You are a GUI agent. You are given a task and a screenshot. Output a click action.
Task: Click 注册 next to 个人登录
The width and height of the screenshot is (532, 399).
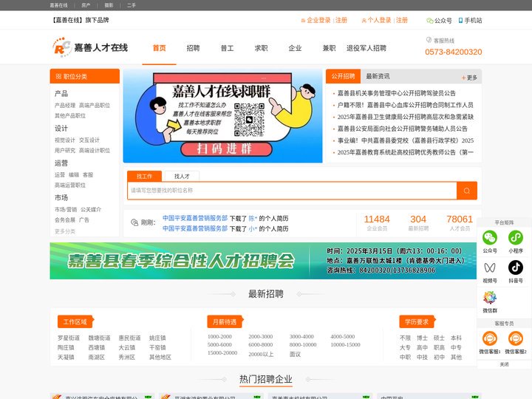(402, 21)
